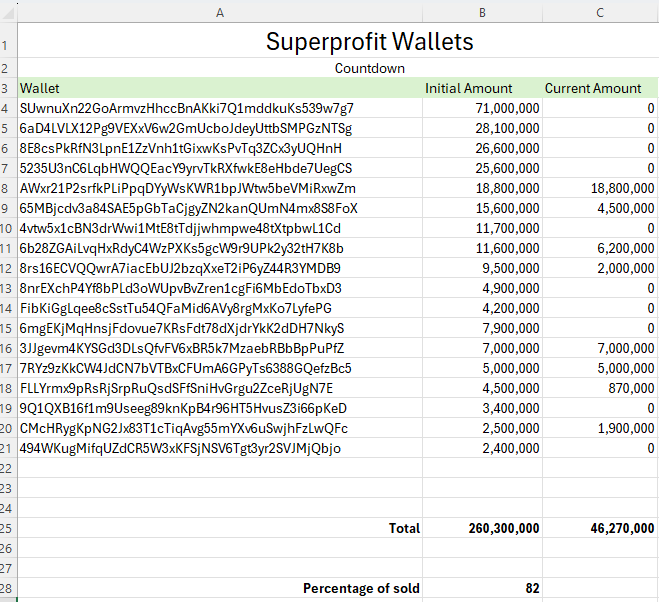Select initial amount 4,200,000

point(482,308)
